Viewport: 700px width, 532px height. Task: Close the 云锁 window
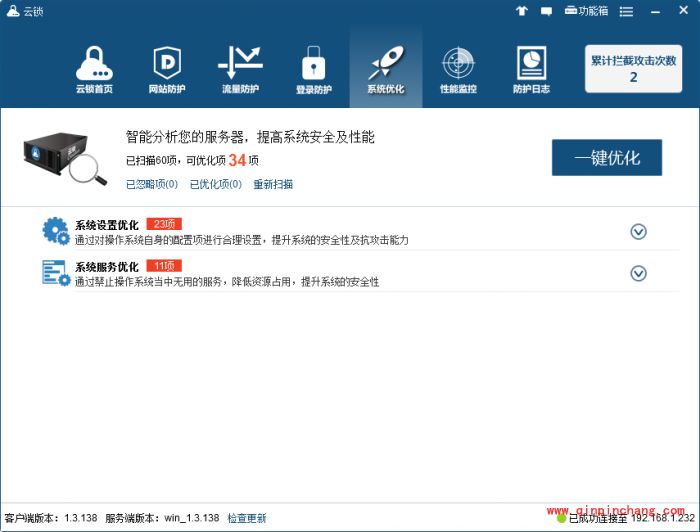click(683, 10)
